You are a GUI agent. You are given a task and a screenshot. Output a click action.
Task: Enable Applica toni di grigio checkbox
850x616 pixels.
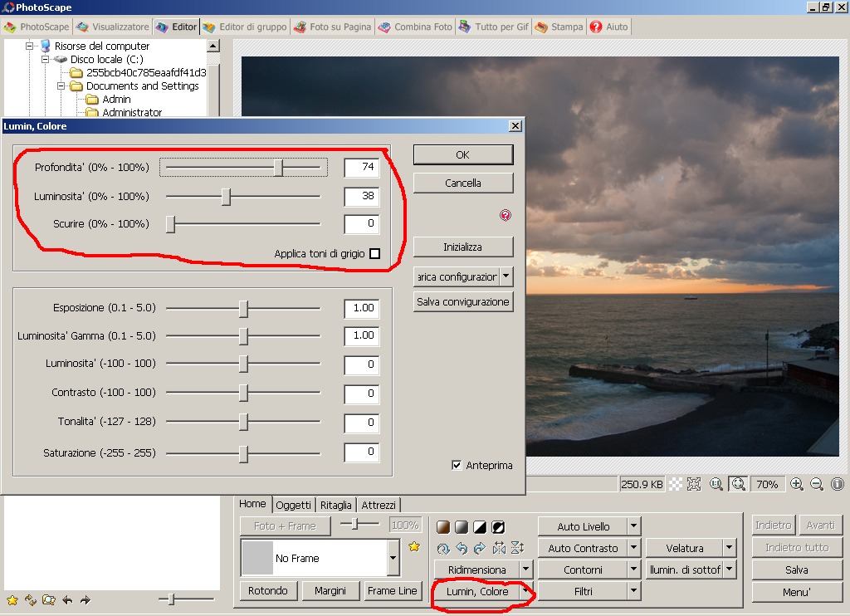[374, 254]
